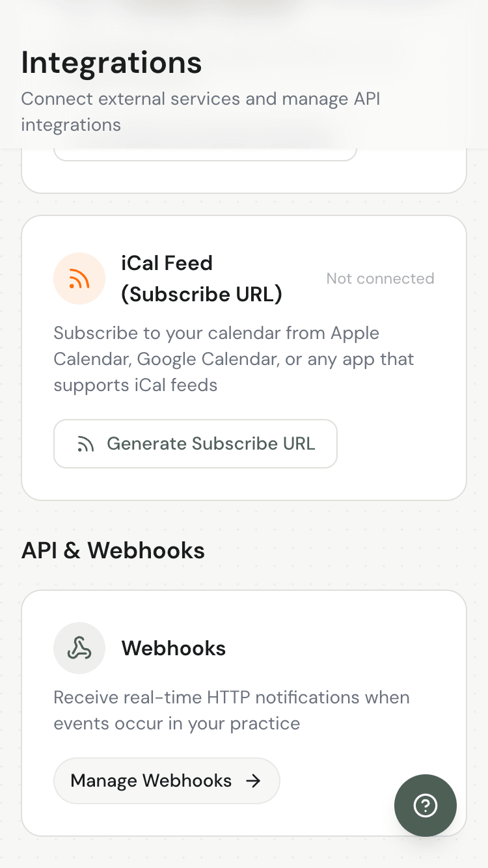Open the Manage Webhooks screen
Viewport: 488px width, 868px height.
click(166, 781)
